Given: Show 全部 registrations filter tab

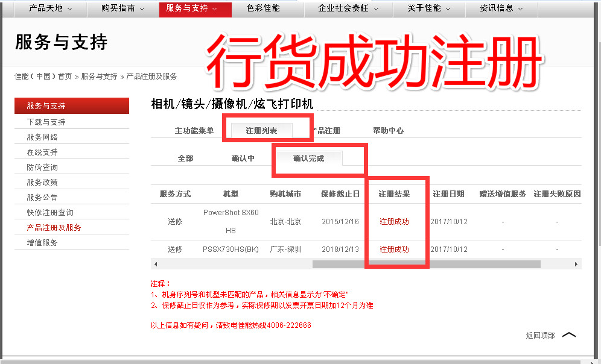Looking at the screenshot, I should 185,158.
